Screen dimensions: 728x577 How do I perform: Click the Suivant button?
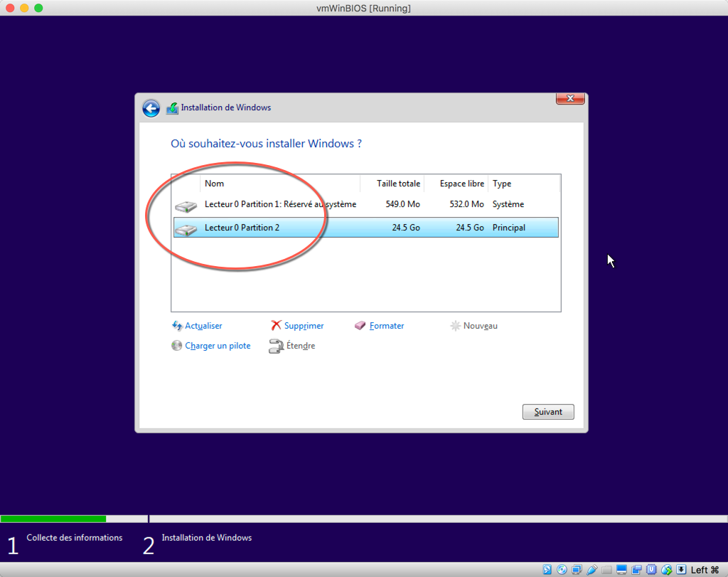(548, 412)
